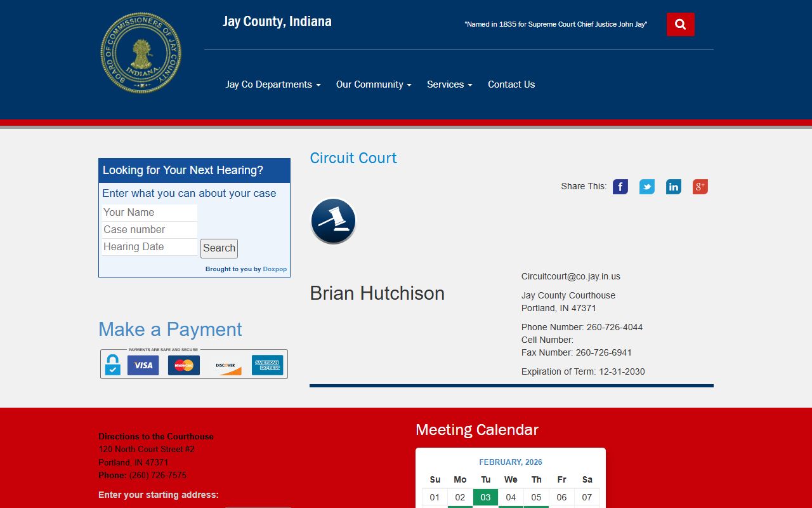Viewport: 812px width, 508px height.
Task: Select calendar day 02
Action: pos(460,497)
